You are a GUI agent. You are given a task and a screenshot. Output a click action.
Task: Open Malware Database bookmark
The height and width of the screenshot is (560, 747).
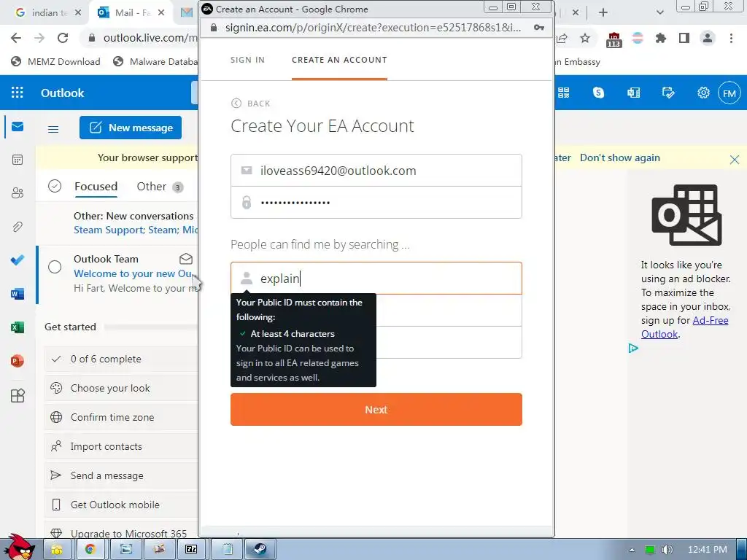tap(156, 61)
